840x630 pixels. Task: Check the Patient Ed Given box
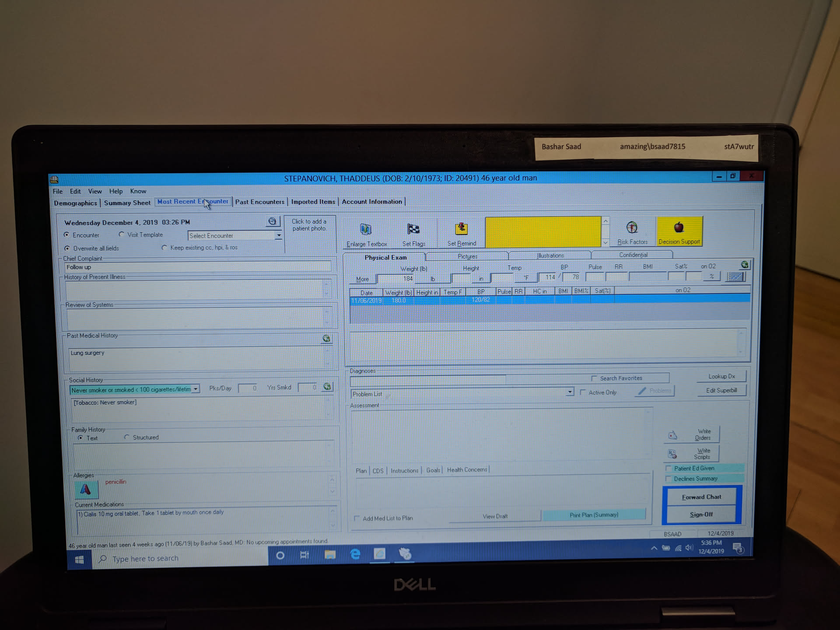pos(668,468)
